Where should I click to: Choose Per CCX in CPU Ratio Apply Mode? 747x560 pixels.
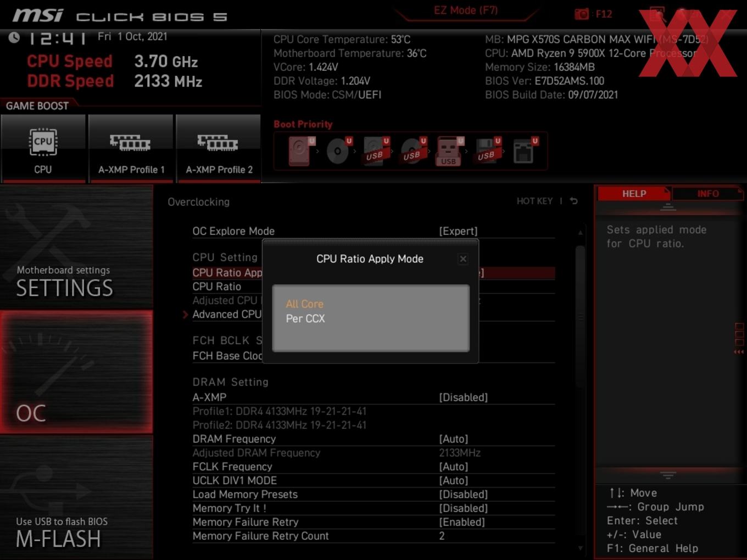point(305,318)
